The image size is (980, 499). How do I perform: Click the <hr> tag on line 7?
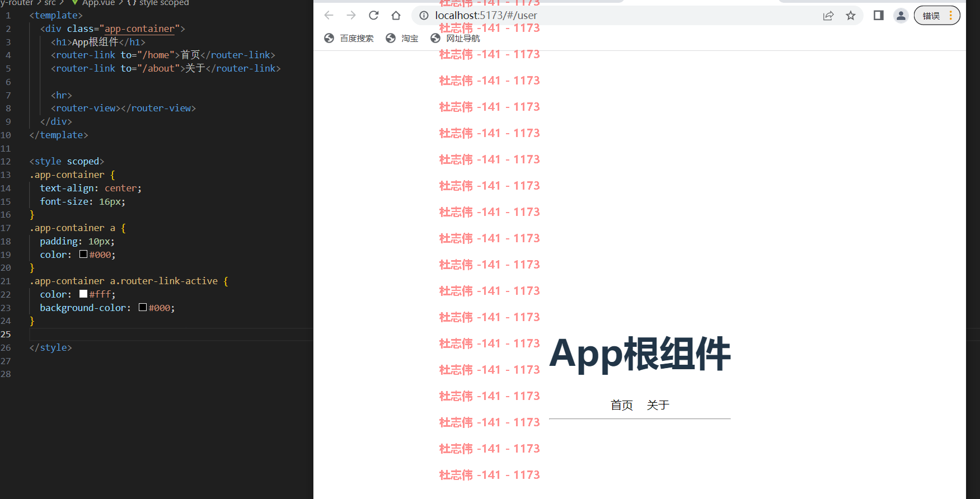(62, 95)
